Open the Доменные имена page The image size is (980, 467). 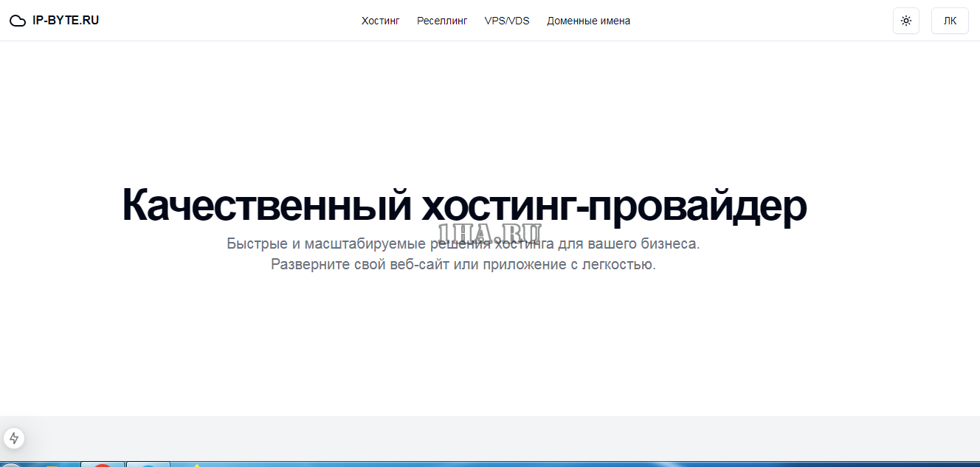click(588, 21)
